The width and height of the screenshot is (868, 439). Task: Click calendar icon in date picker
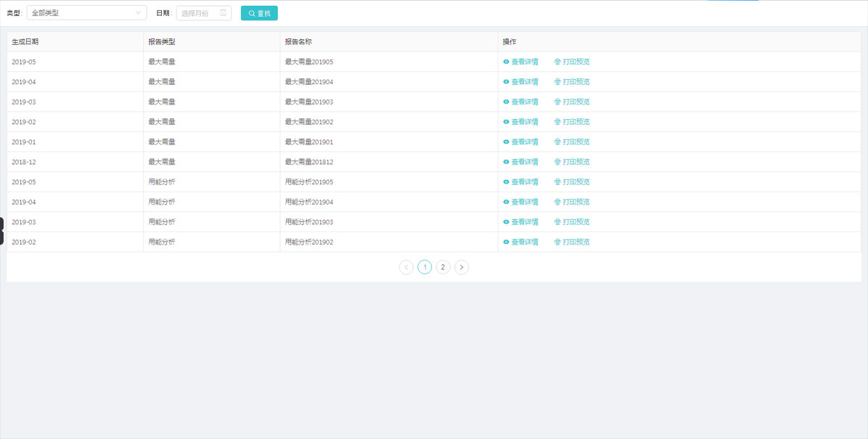[223, 13]
